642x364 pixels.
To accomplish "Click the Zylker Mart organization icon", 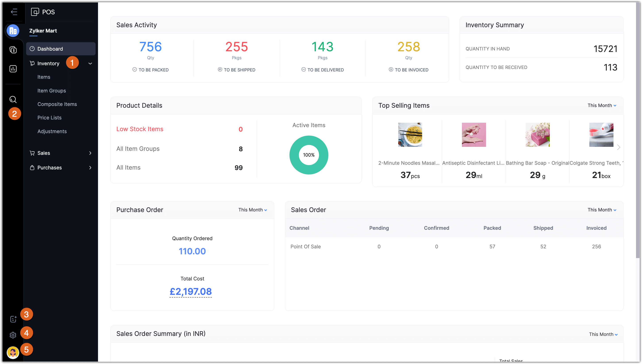I will 13,31.
